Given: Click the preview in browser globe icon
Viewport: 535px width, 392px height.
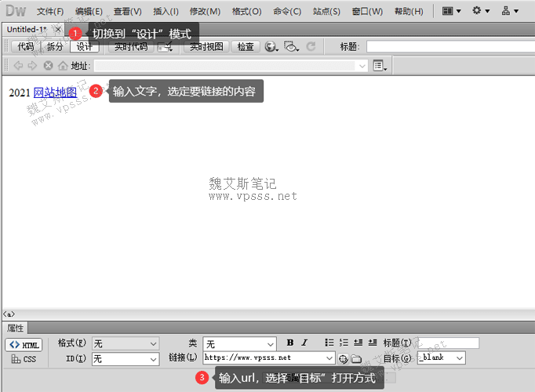Looking at the screenshot, I should [x=271, y=47].
